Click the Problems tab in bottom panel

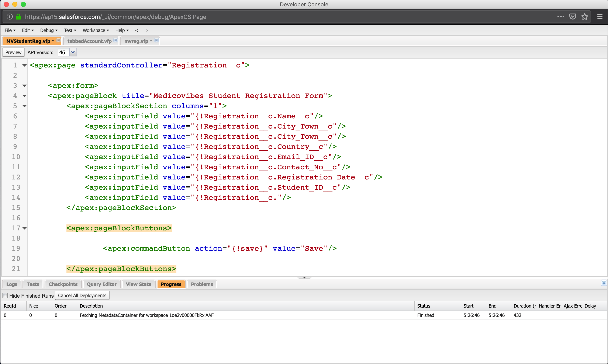point(201,284)
